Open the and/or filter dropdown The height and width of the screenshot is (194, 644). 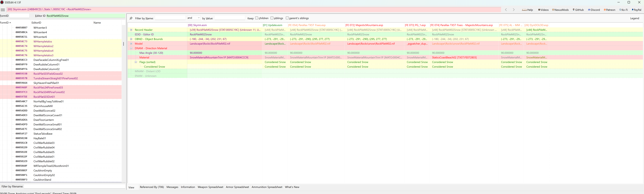click(194, 18)
